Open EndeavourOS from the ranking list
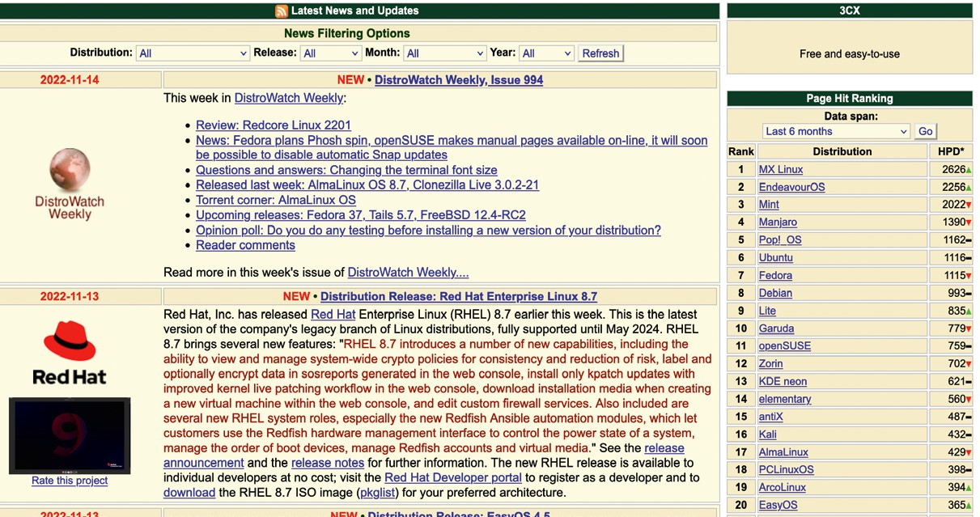 791,187
